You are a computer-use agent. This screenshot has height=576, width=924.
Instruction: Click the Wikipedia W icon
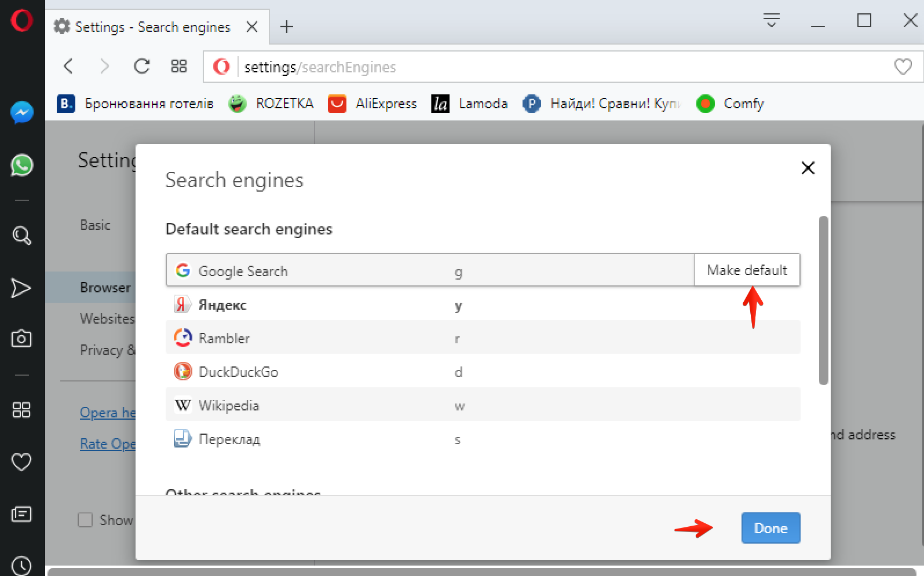(x=183, y=405)
